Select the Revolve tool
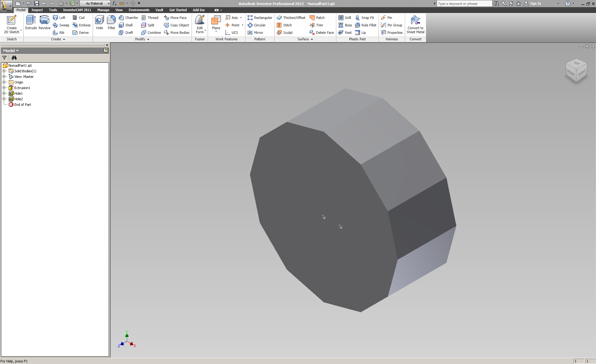Screen dimensions: 596x364 coord(44,22)
